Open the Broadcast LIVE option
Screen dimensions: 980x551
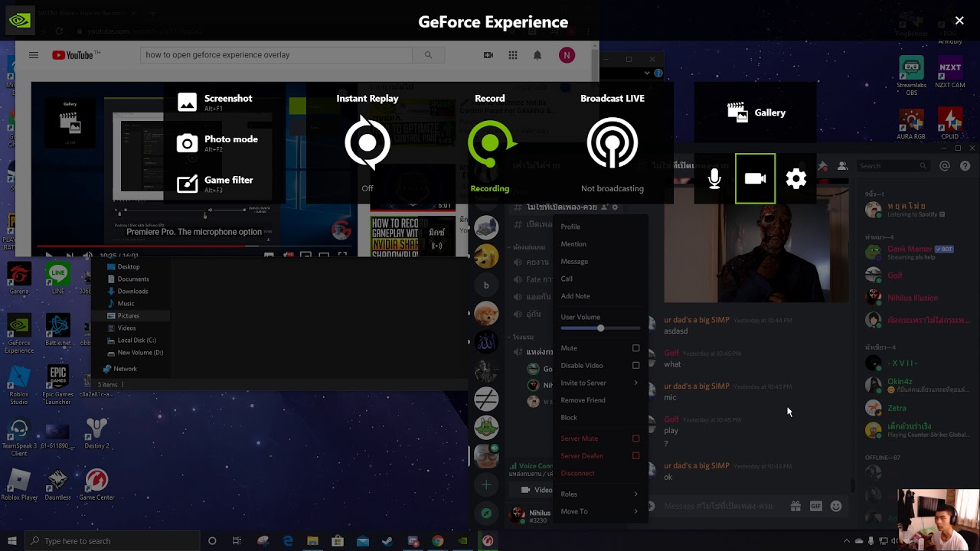(x=612, y=142)
